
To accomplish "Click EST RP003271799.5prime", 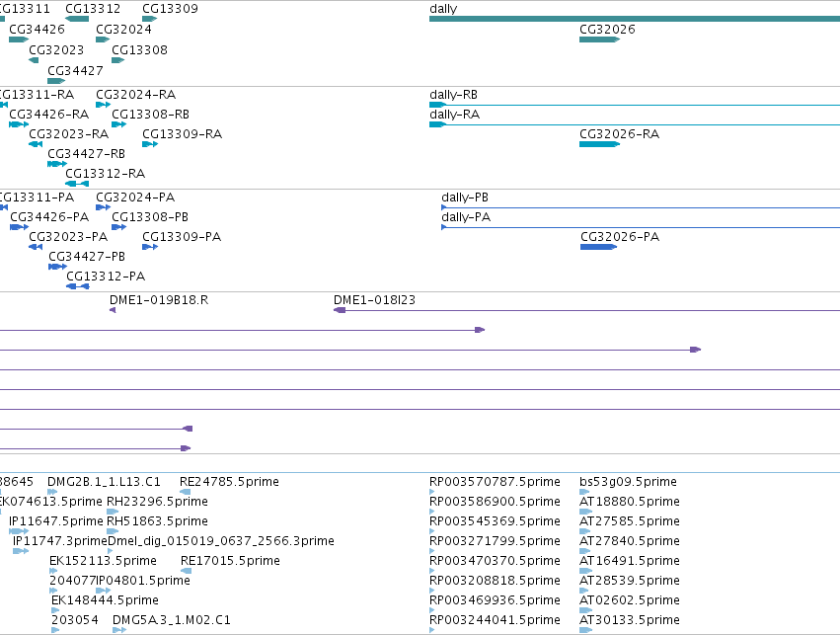I will click(x=431, y=551).
